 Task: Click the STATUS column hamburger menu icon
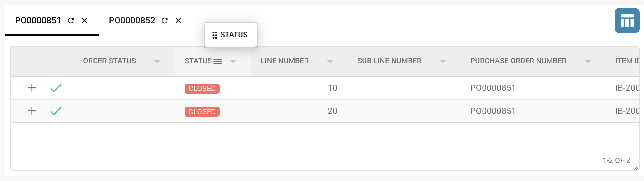tap(218, 61)
